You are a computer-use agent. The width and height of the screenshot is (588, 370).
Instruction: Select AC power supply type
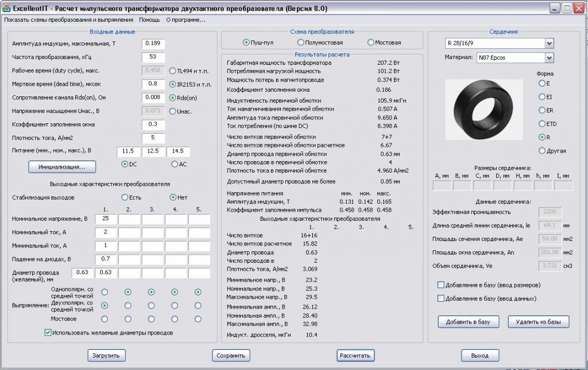[175, 164]
